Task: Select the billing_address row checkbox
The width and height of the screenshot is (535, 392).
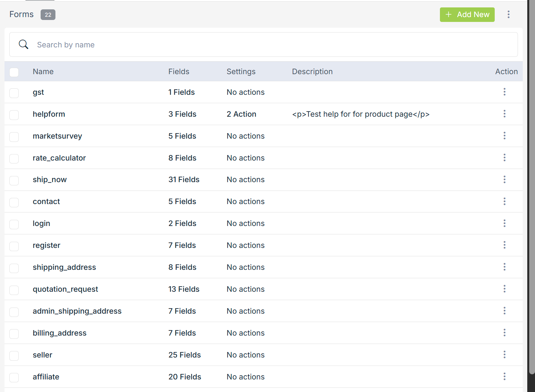Action: [x=14, y=334]
